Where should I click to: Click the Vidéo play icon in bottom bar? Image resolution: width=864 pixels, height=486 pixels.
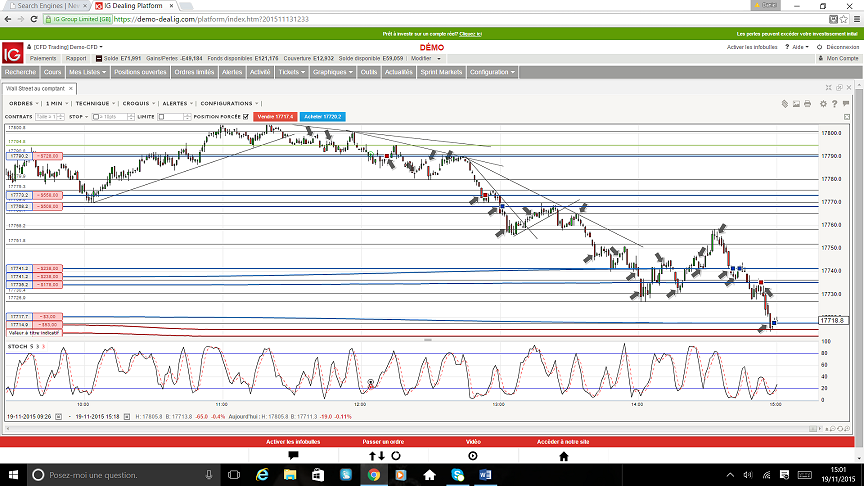coord(473,455)
